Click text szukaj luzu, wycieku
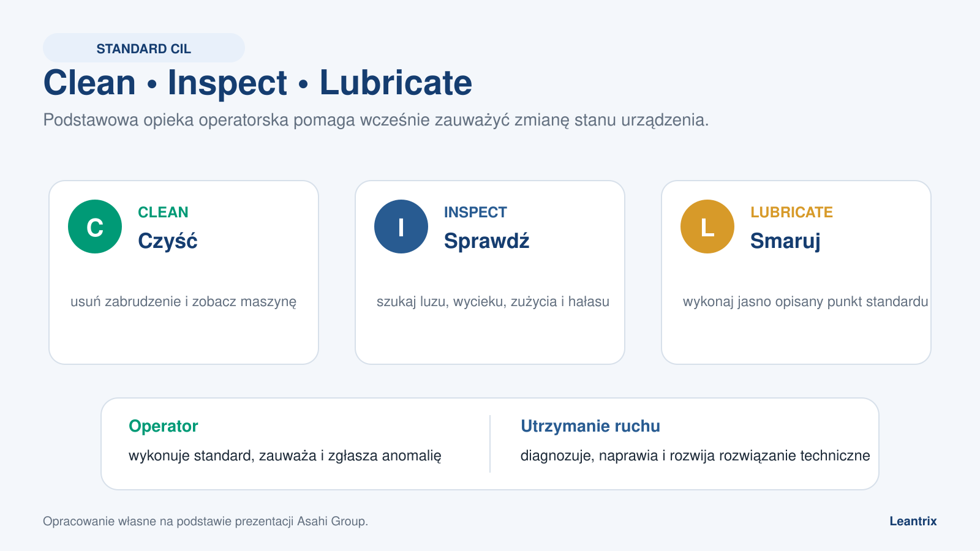The image size is (980, 551). click(x=493, y=302)
